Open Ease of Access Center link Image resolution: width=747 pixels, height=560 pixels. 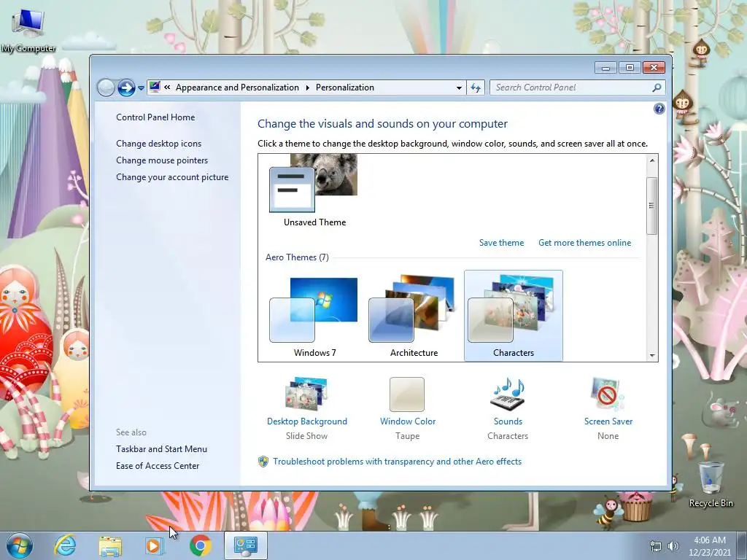(158, 466)
